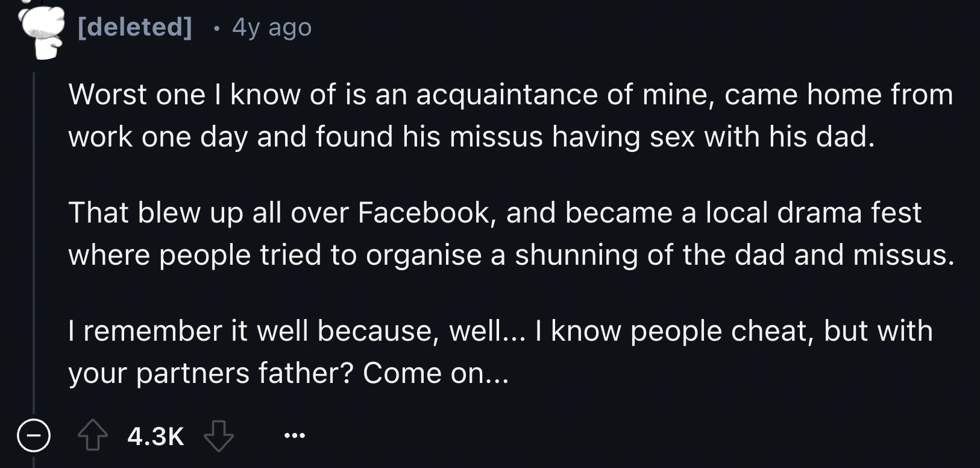Image resolution: width=980 pixels, height=468 pixels.
Task: Click the line starting 'work one day and found'
Action: pyautogui.click(x=470, y=137)
